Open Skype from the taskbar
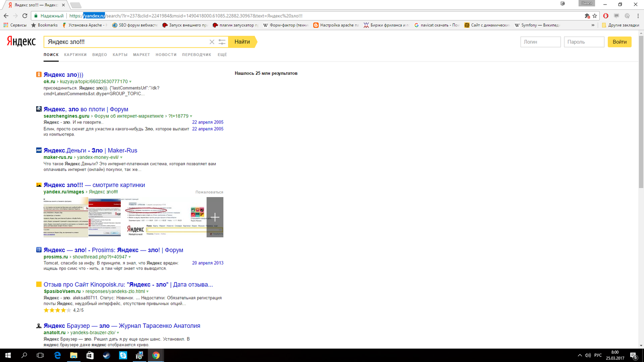The width and height of the screenshot is (644, 362). 123,355
